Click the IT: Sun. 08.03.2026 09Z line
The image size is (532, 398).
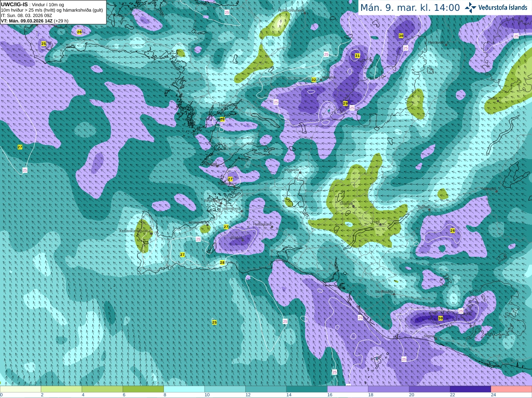pos(26,15)
